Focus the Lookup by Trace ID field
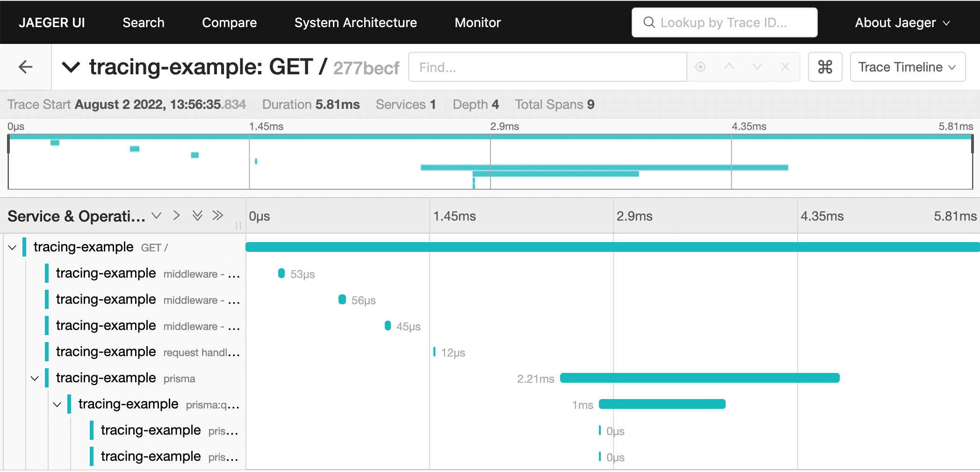 (724, 22)
